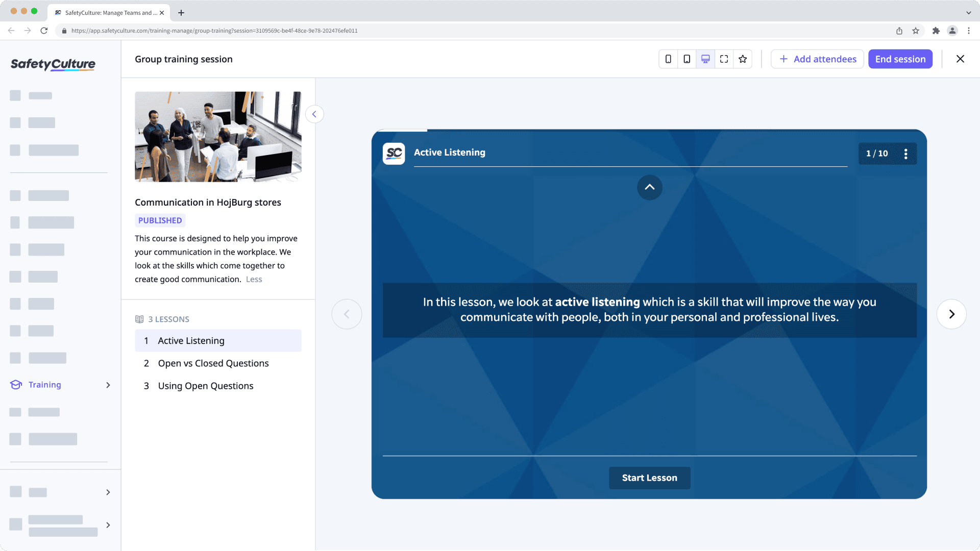
Task: Click End session
Action: 900,59
